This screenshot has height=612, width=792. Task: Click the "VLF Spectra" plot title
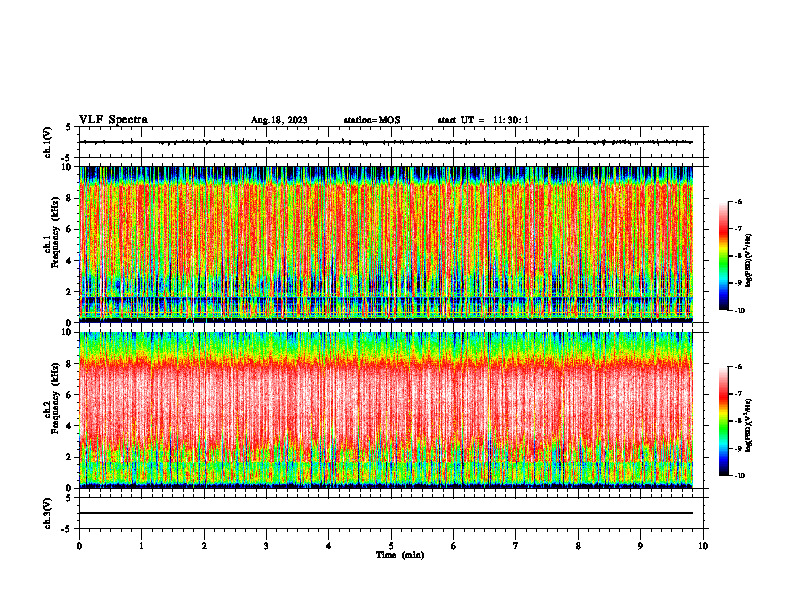click(113, 120)
